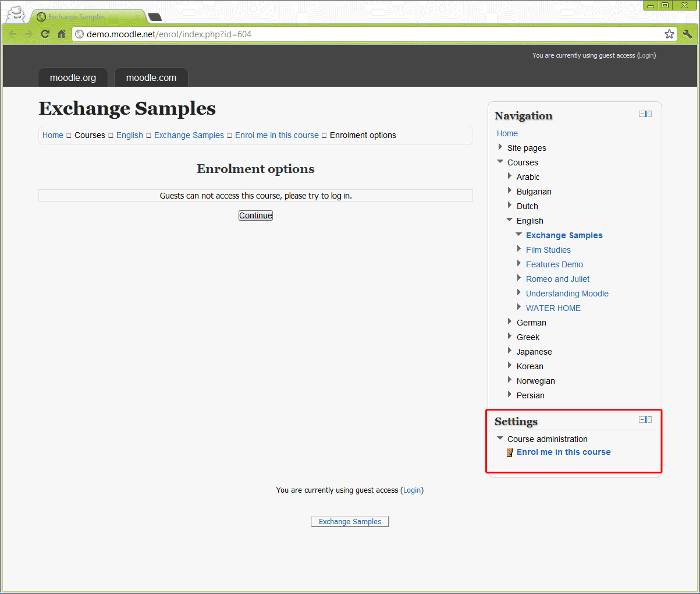Bookmark this page with the star icon
Viewport: 700px width, 594px height.
(669, 34)
